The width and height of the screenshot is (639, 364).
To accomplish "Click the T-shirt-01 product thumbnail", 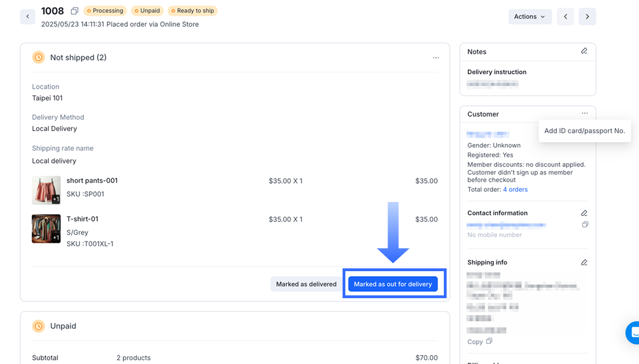I will tap(46, 228).
